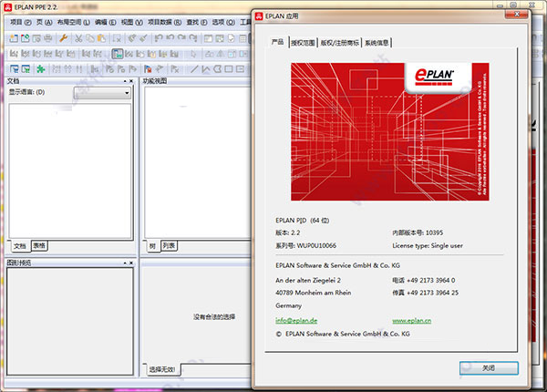Click the page document icon with checkmark
The height and width of the screenshot is (392, 547).
point(231,38)
